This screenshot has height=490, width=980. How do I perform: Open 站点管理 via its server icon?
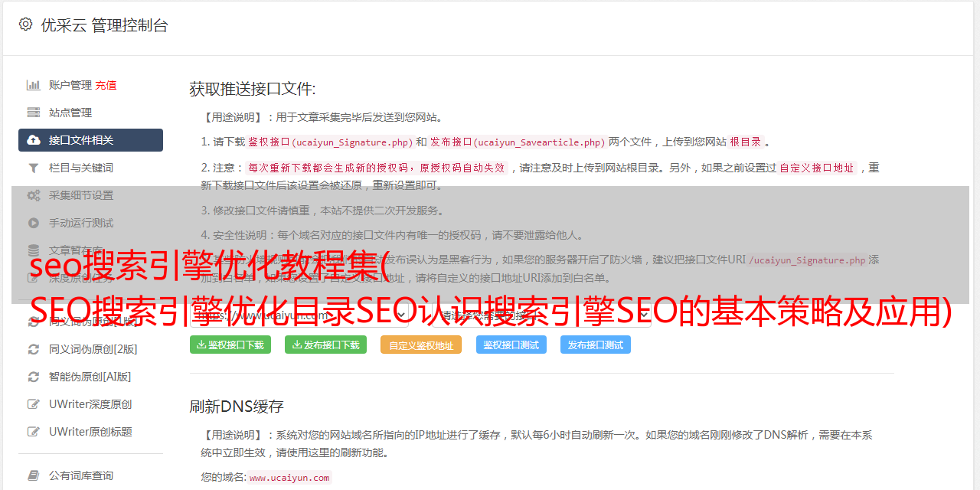[34, 113]
